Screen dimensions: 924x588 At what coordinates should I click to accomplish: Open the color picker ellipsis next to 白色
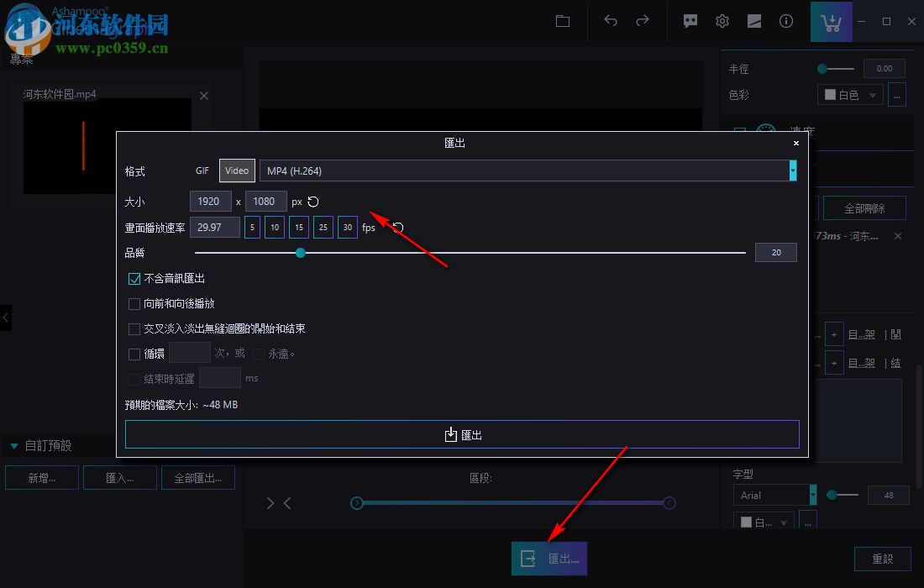tap(897, 95)
